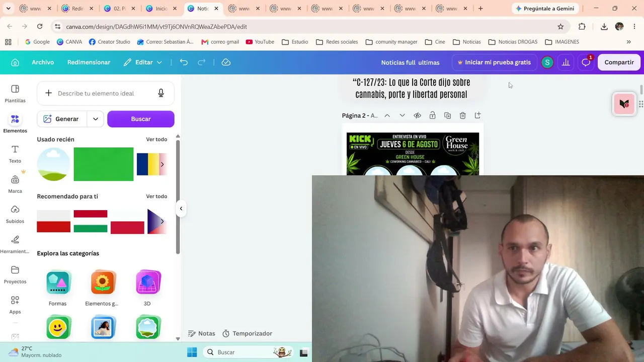This screenshot has width=644, height=362.
Task: Open the 3D category
Action: 147,288
